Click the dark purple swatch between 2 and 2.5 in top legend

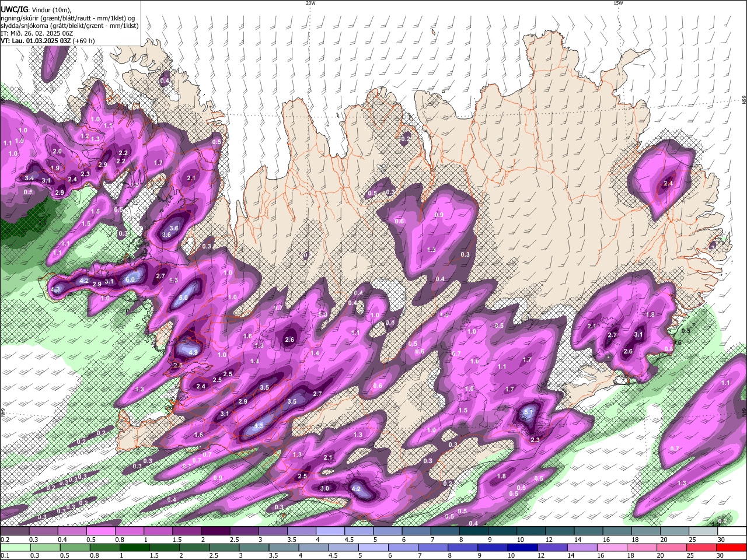[215, 531]
